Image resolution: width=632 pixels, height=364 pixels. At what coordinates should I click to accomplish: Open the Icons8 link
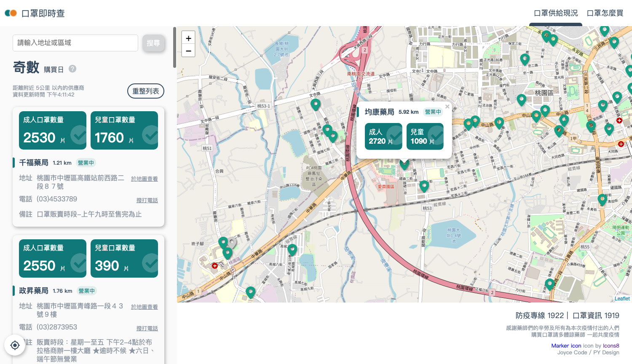point(611,345)
